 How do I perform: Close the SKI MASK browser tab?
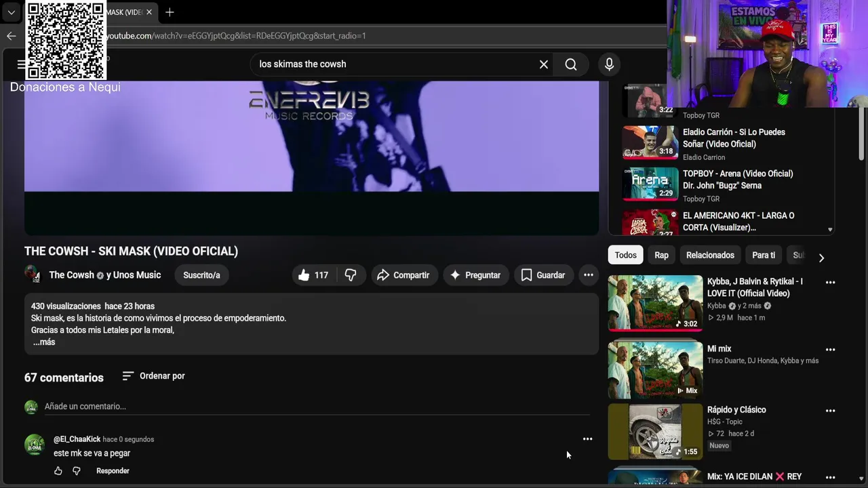149,12
